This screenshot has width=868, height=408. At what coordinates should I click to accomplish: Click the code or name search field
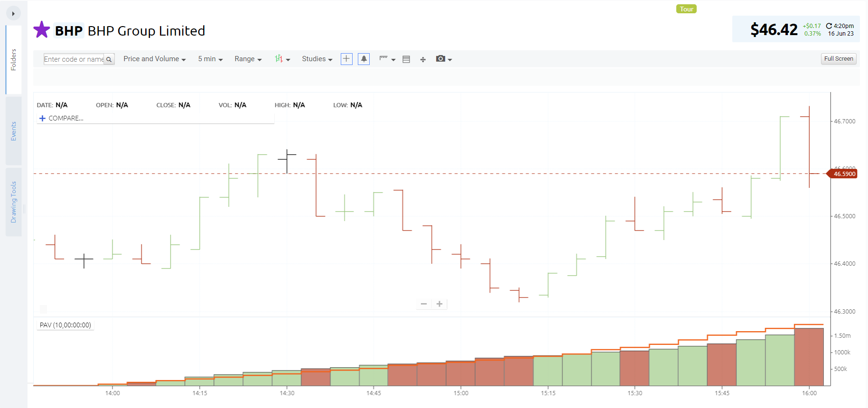click(74, 59)
